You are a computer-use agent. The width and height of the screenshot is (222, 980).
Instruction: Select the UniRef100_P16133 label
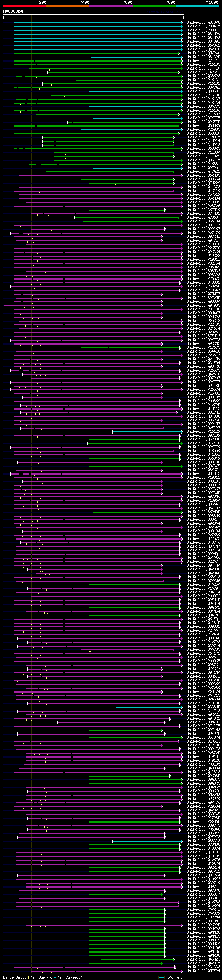coord(203,65)
